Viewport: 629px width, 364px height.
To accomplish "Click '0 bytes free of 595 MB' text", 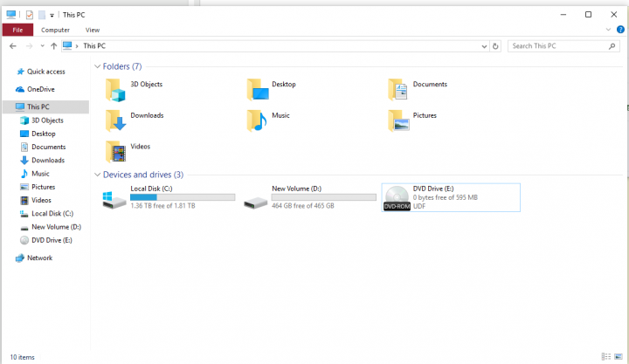I will click(446, 197).
